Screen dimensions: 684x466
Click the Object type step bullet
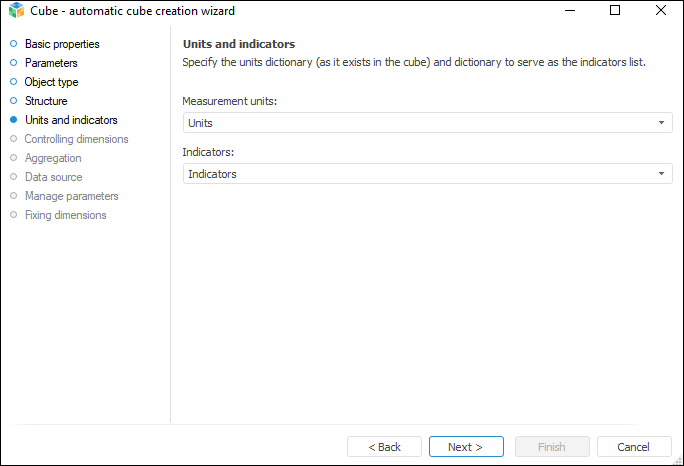[x=13, y=82]
